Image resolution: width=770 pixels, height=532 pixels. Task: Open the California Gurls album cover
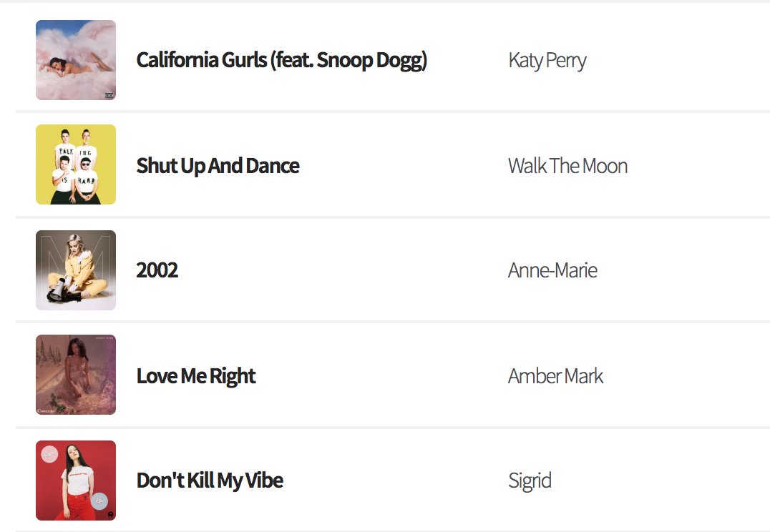pos(76,60)
